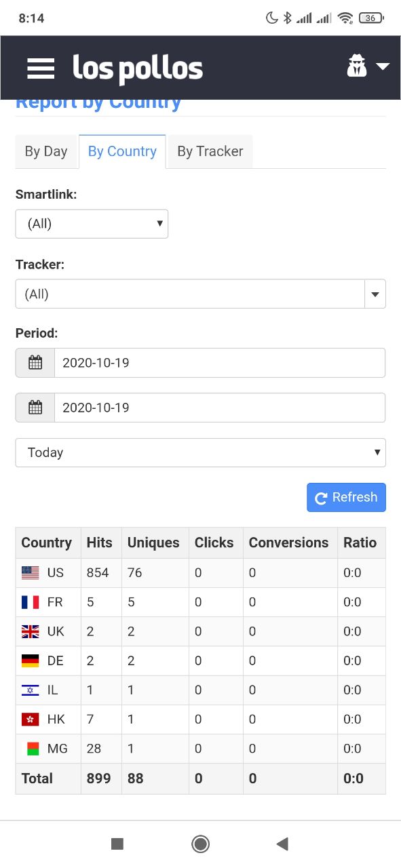Expand the Tracker combo box arrow

375,294
